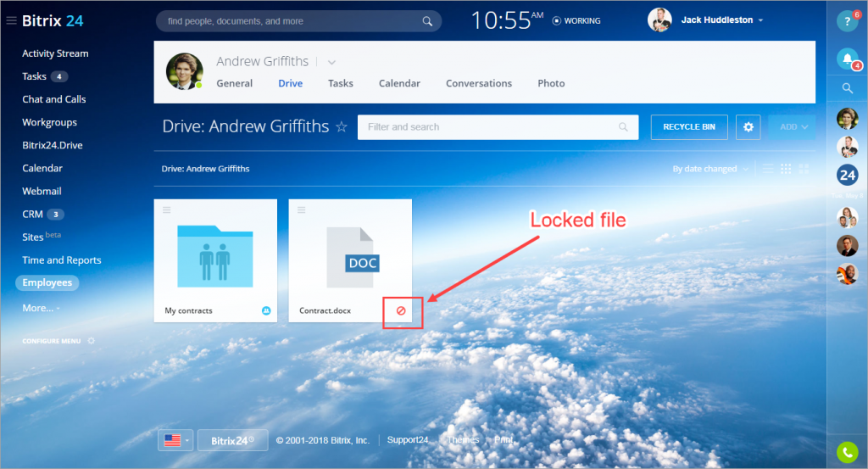Click the shared badge on My contracts

point(266,310)
